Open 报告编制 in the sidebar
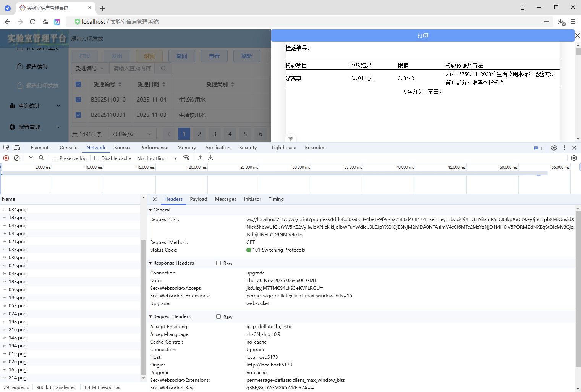Image resolution: width=581 pixels, height=392 pixels. pos(37,66)
